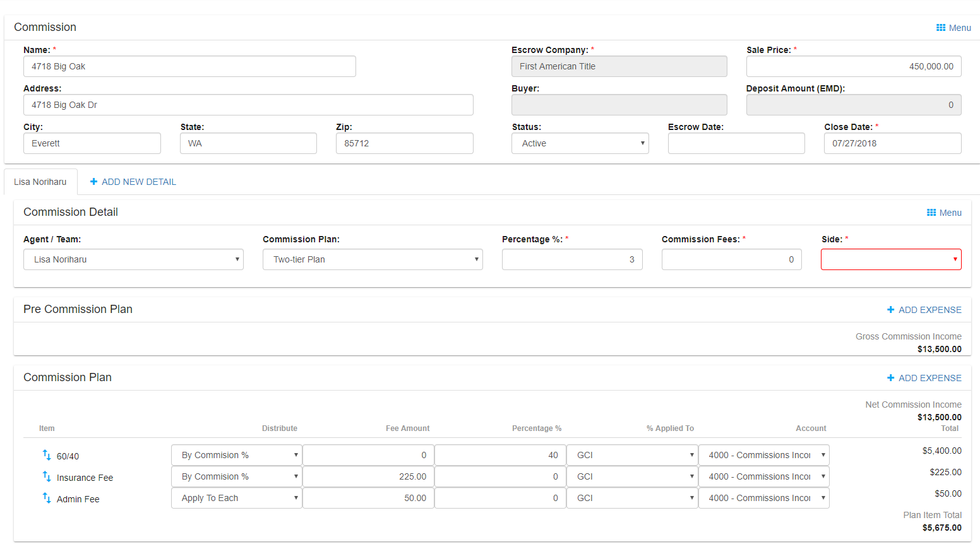The width and height of the screenshot is (980, 549).
Task: Open the Account dropdown for Insurance Fee
Action: click(763, 476)
